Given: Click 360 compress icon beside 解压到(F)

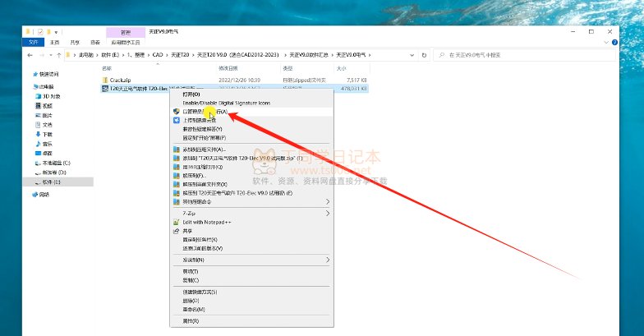Looking at the screenshot, I should coord(176,176).
